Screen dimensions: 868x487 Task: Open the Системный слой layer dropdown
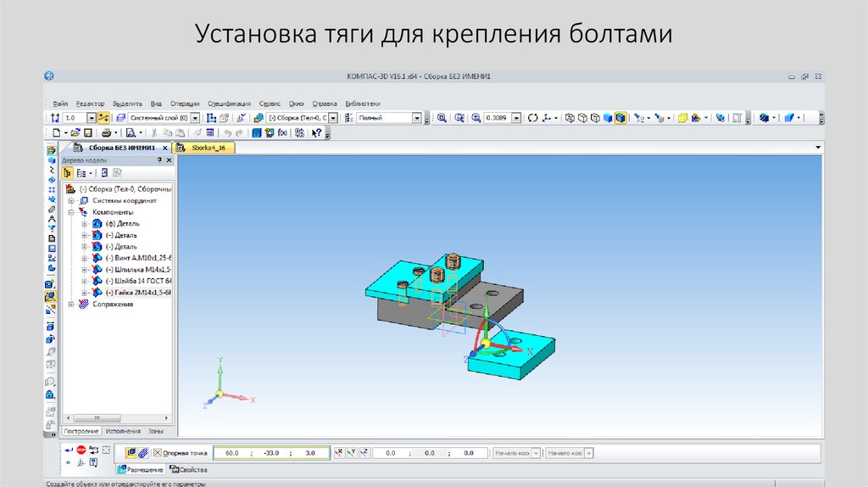pyautogui.click(x=195, y=118)
